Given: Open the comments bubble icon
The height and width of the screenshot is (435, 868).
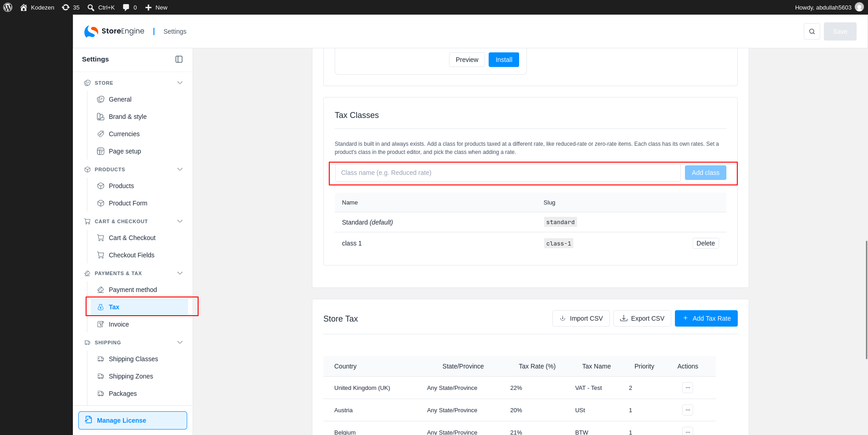Looking at the screenshot, I should [130, 7].
